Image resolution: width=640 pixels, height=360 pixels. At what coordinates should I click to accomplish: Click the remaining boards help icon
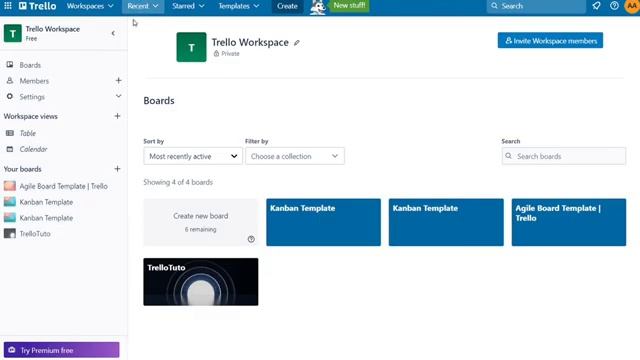251,239
